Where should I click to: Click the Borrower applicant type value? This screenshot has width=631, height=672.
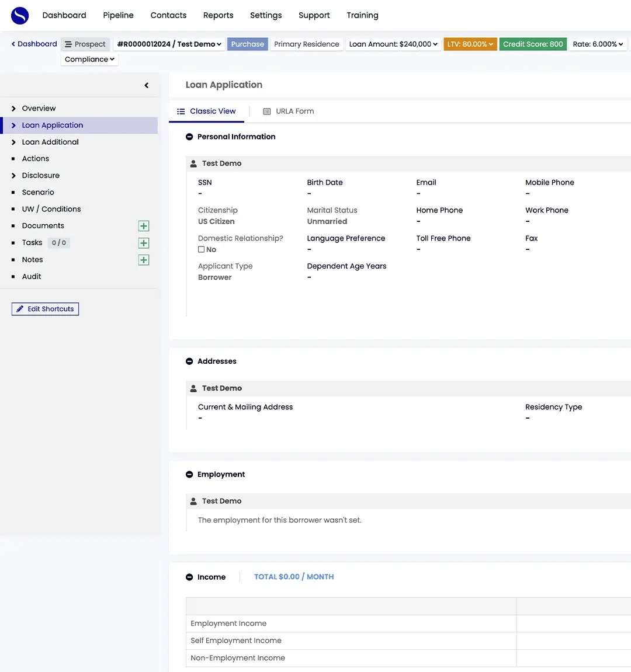(215, 277)
